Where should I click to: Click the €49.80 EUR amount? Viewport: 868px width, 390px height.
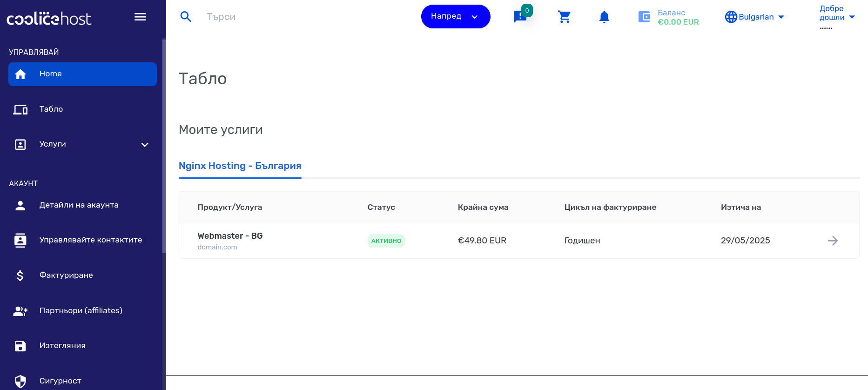pyautogui.click(x=482, y=241)
